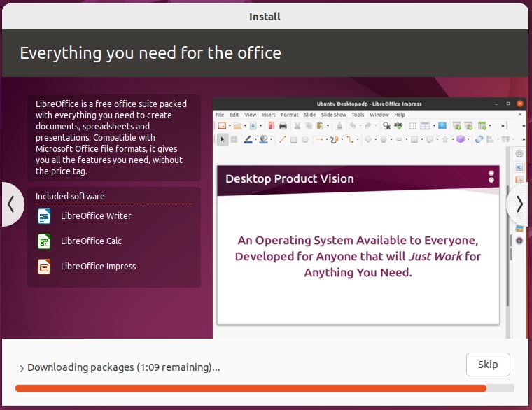Open the Edit menu in Impress
This screenshot has height=410, width=532.
pyautogui.click(x=234, y=115)
